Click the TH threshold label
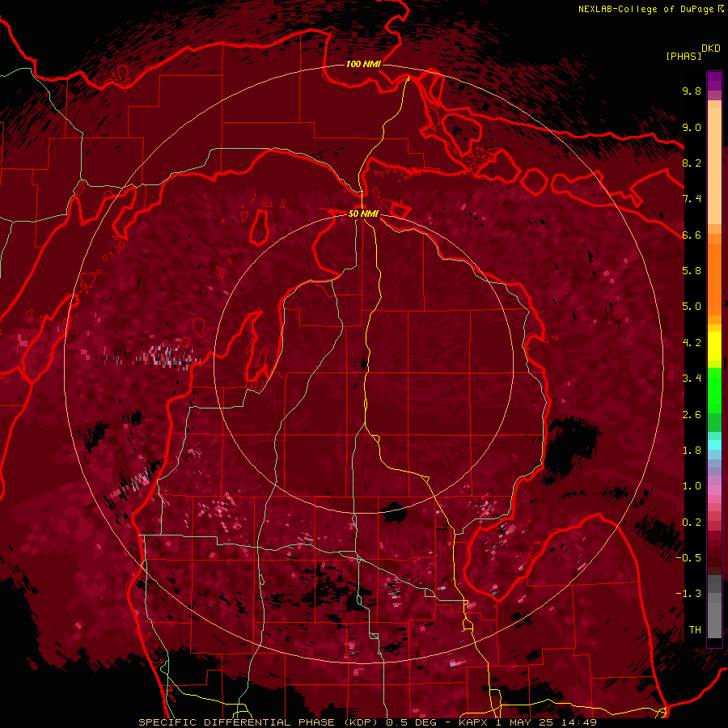Image resolution: width=728 pixels, height=728 pixels. click(x=695, y=630)
